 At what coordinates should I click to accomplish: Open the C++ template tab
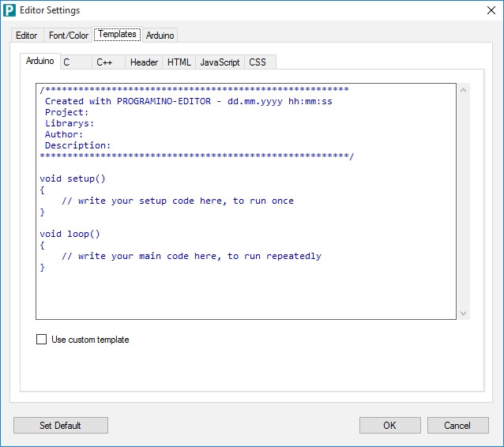pyautogui.click(x=108, y=62)
